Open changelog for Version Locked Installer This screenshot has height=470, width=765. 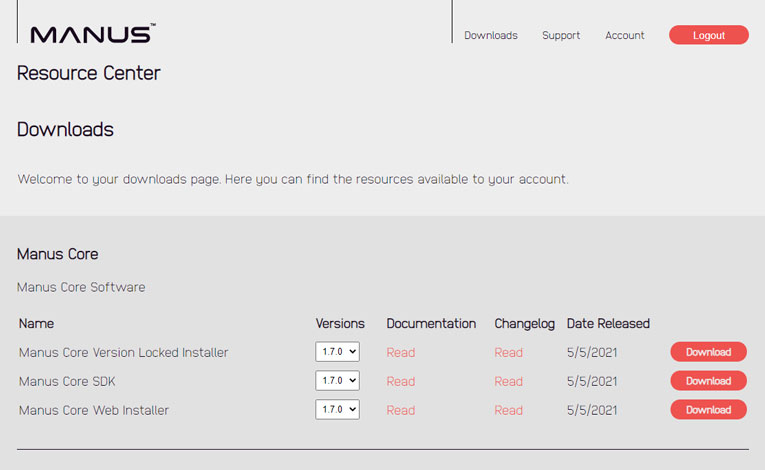point(508,352)
